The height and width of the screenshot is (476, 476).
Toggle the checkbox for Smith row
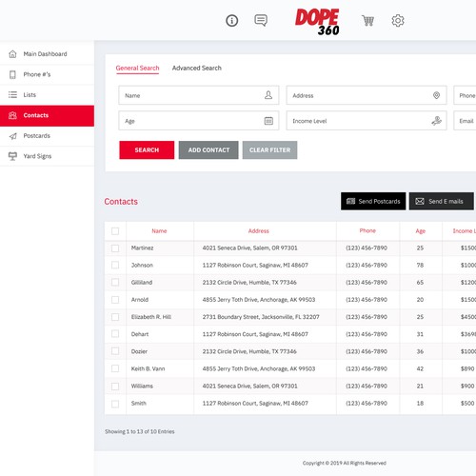[115, 404]
